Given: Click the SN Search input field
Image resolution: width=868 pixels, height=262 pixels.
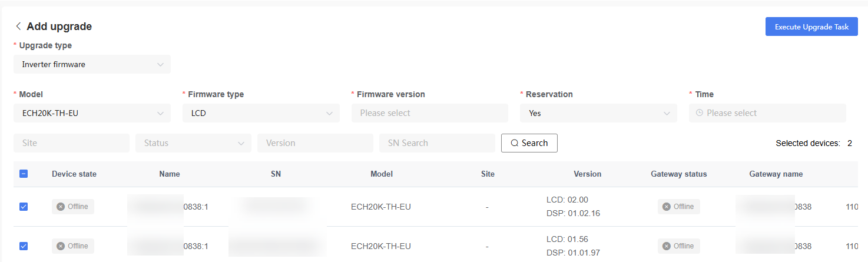Looking at the screenshot, I should (x=438, y=143).
